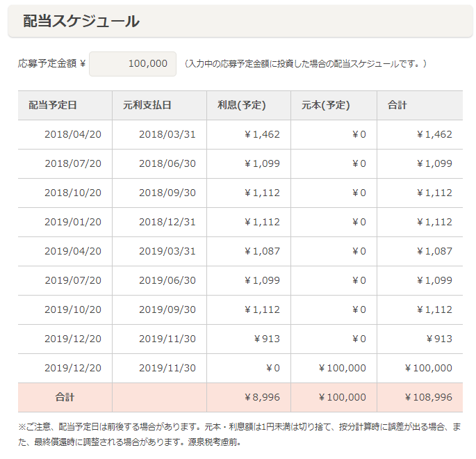Image resolution: width=476 pixels, height=459 pixels.
Task: Click 2019/11/30 in the ¥913 interest row
Action: (x=167, y=339)
